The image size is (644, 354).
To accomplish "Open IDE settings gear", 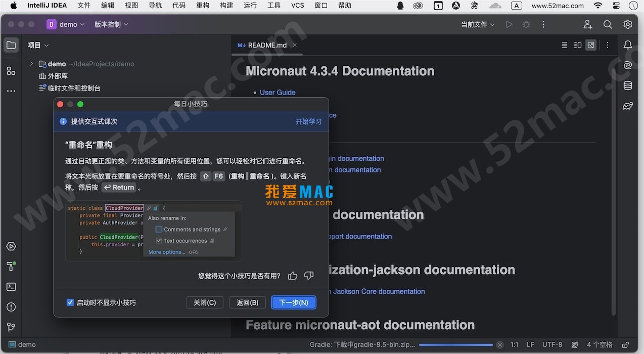I will click(x=628, y=24).
